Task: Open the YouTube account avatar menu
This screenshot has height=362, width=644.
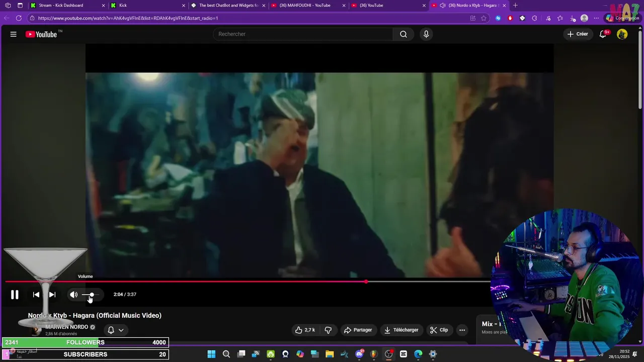Action: point(622,34)
